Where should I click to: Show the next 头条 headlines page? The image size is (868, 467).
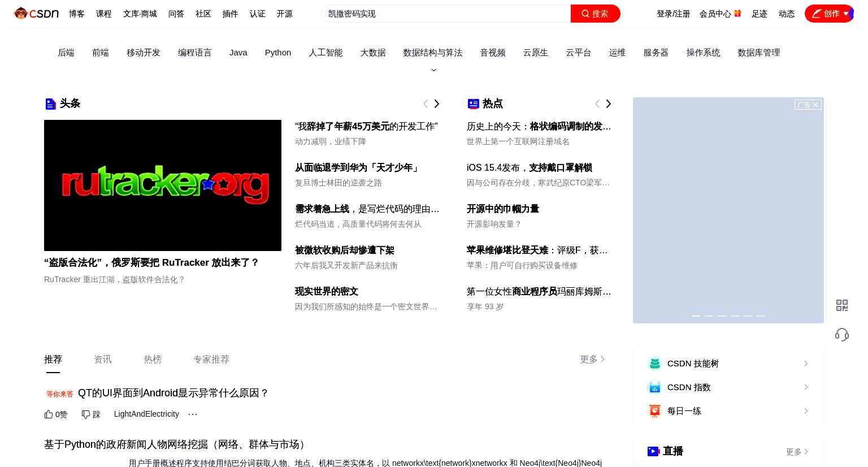click(x=436, y=104)
